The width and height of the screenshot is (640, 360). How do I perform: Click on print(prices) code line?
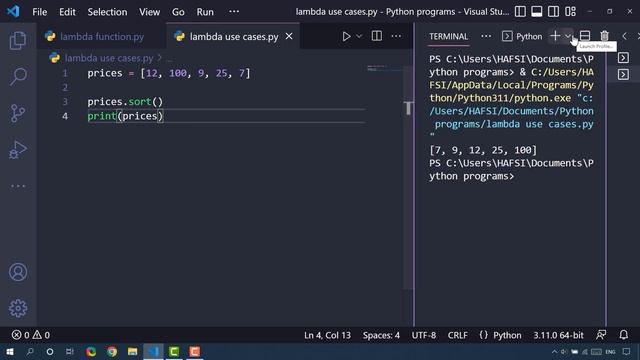[125, 116]
